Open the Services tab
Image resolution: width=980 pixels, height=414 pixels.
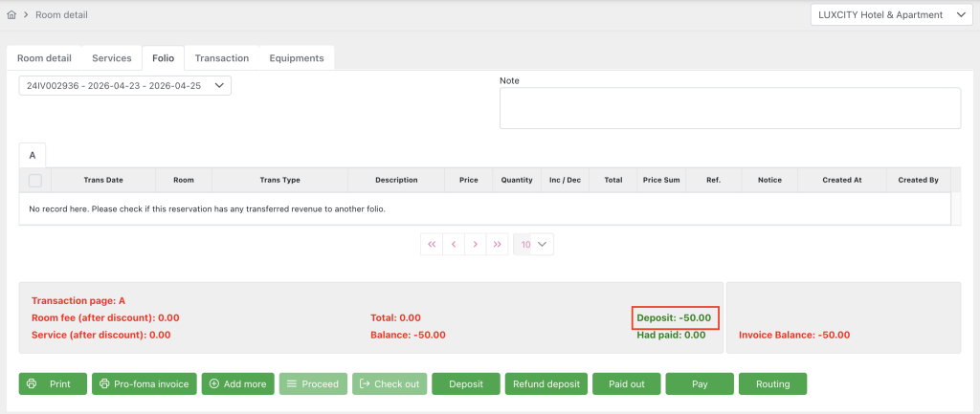111,58
